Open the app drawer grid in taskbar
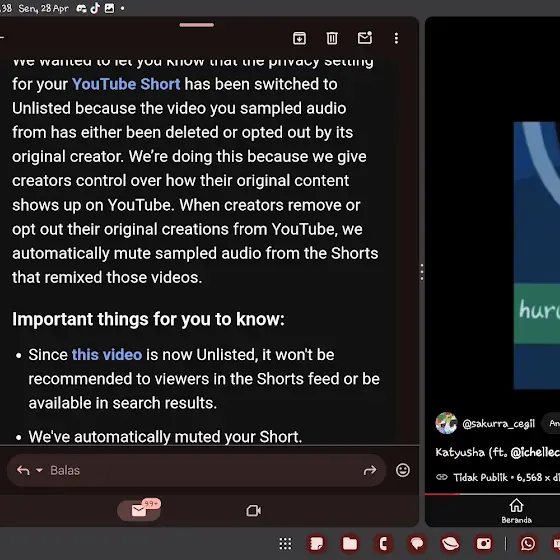560x560 pixels. click(x=285, y=544)
